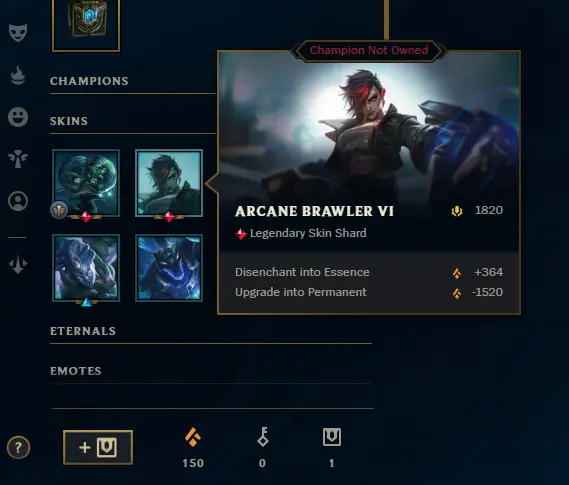
Task: Click the downward arrow crest sidebar icon
Action: pyautogui.click(x=18, y=264)
